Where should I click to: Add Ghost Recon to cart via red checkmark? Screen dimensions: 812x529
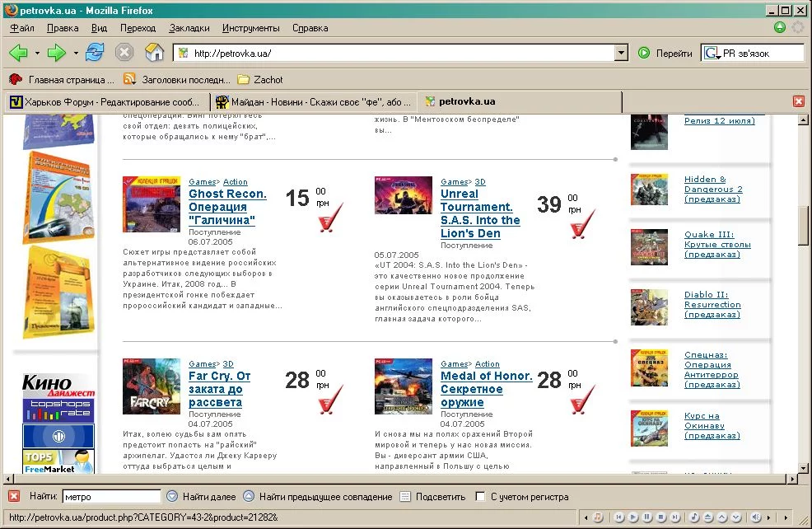(330, 218)
